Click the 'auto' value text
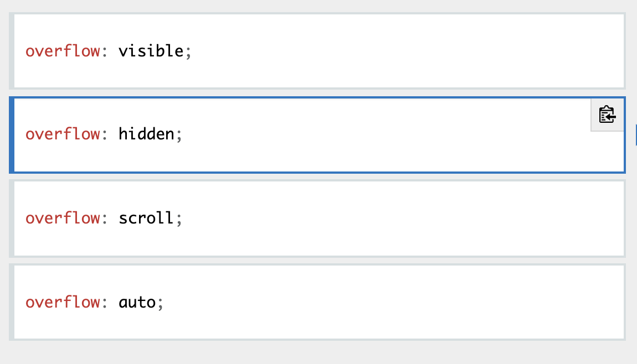This screenshot has height=364, width=637. 137,302
